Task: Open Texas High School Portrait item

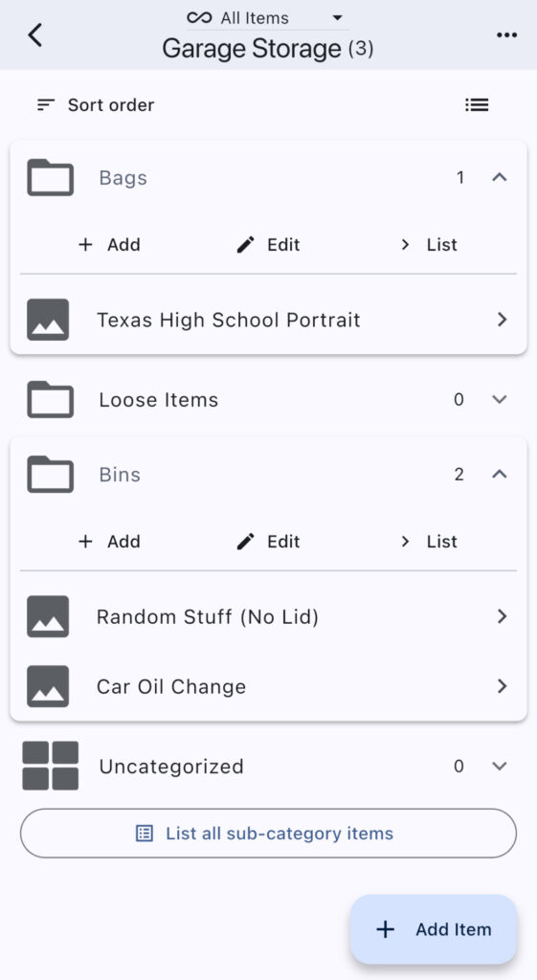Action: 268,320
